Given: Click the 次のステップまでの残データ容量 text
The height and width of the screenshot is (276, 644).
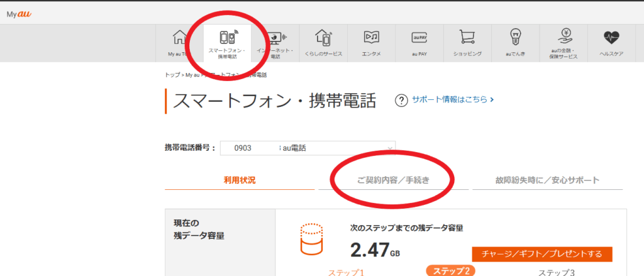Looking at the screenshot, I should coord(407,228).
